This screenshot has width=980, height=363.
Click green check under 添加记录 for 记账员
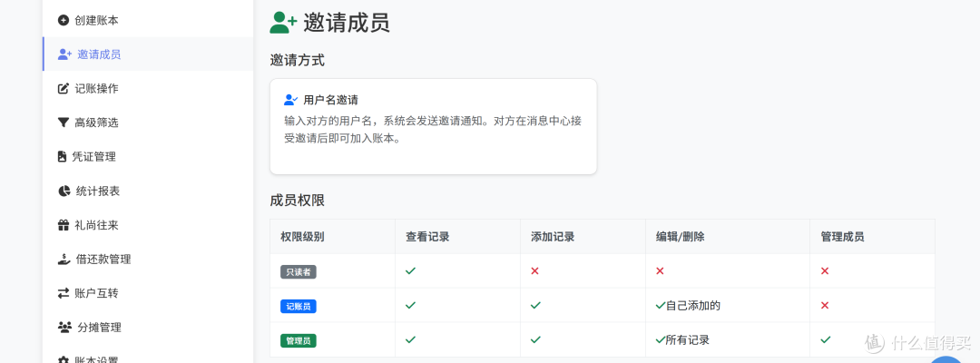pos(535,306)
